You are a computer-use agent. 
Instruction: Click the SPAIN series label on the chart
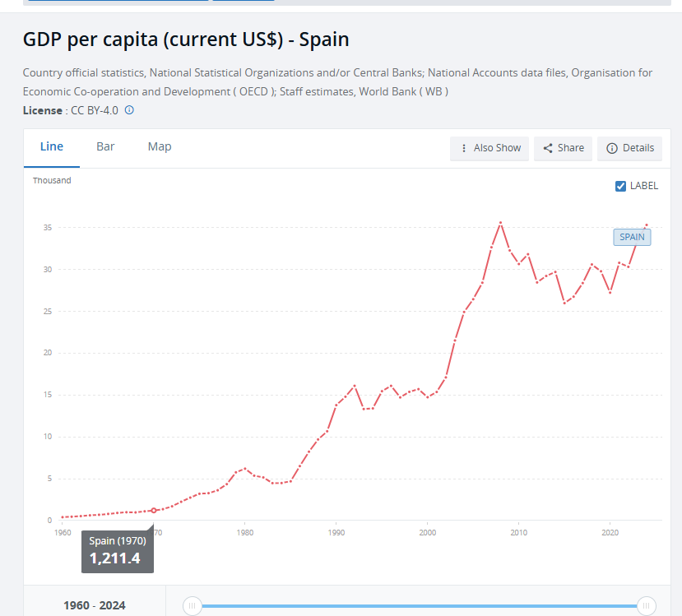pos(632,238)
